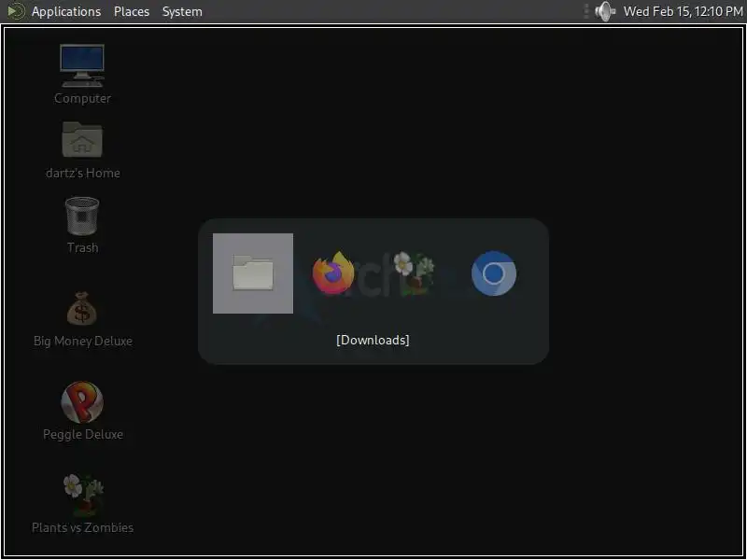Viewport: 747px width, 560px height.
Task: Open the Applications menu
Action: (66, 11)
